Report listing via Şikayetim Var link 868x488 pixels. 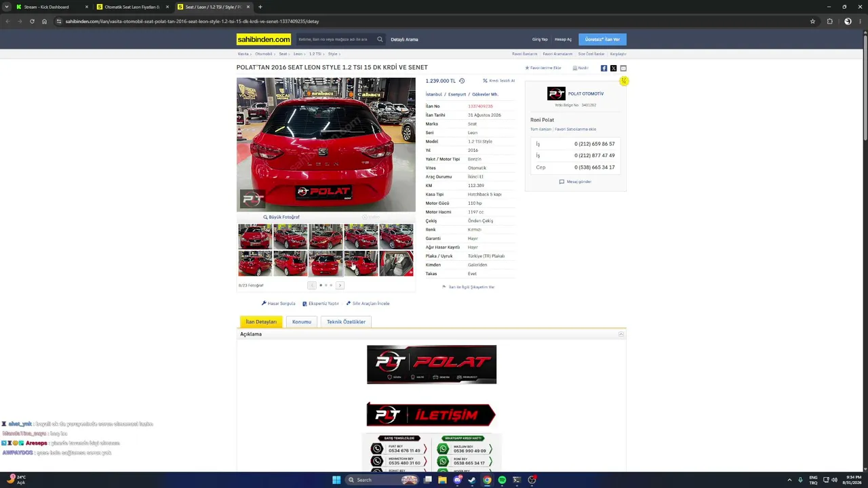pyautogui.click(x=469, y=287)
